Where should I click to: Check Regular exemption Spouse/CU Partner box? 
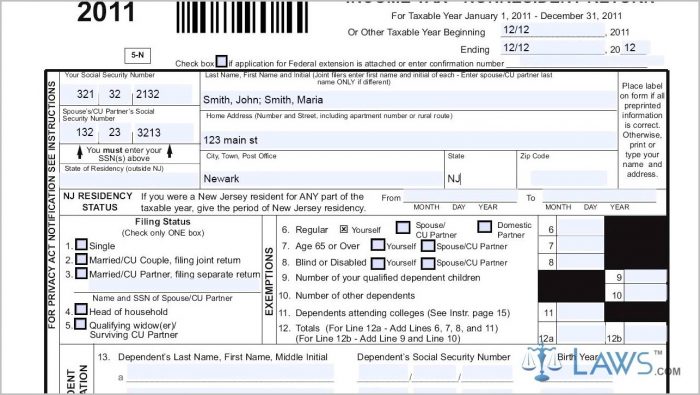(403, 227)
